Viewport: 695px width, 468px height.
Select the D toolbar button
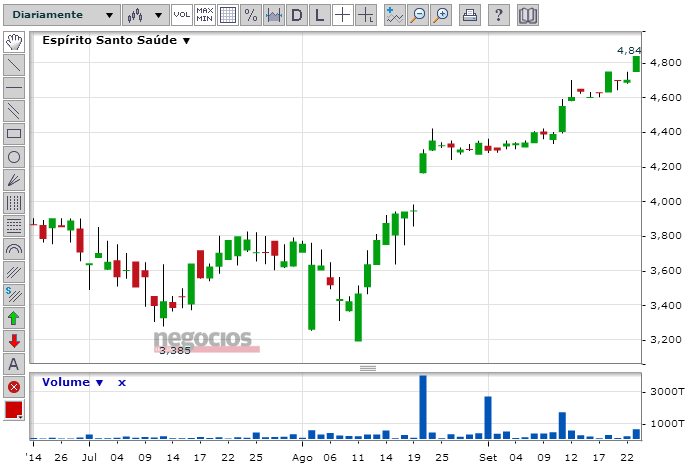click(297, 15)
